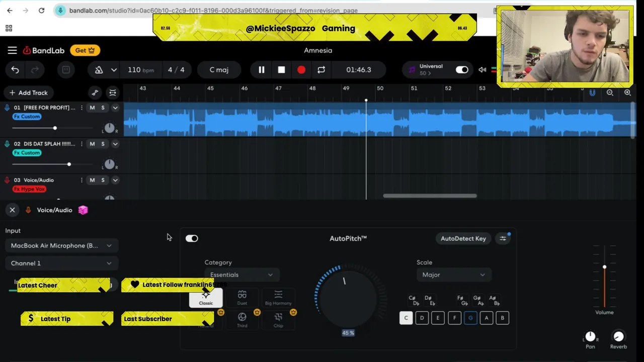This screenshot has height=362, width=644.
Task: Toggle note G in the scale
Action: pos(470,318)
